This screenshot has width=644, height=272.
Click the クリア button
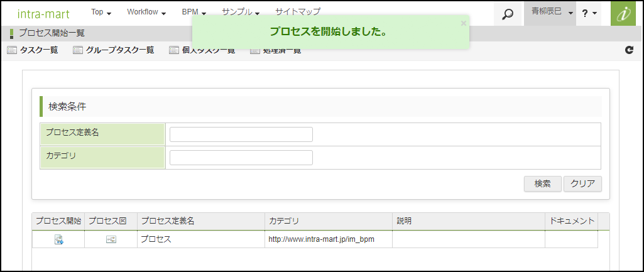(582, 183)
